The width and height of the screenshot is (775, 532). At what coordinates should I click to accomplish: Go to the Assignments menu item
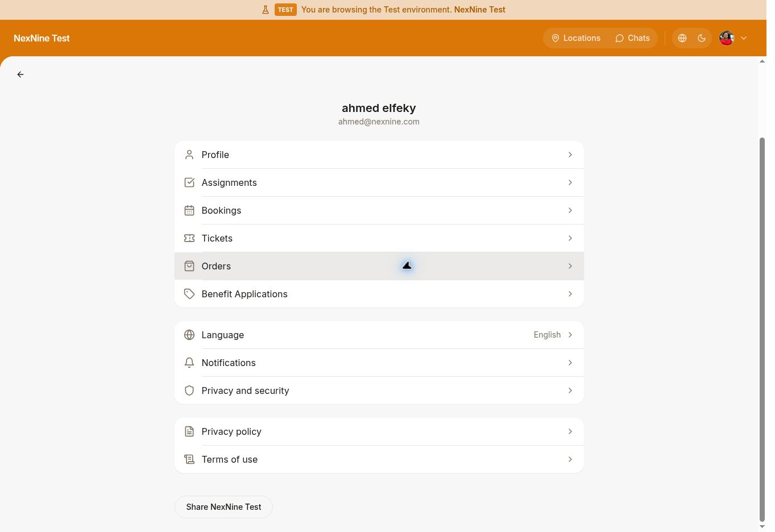(x=379, y=182)
